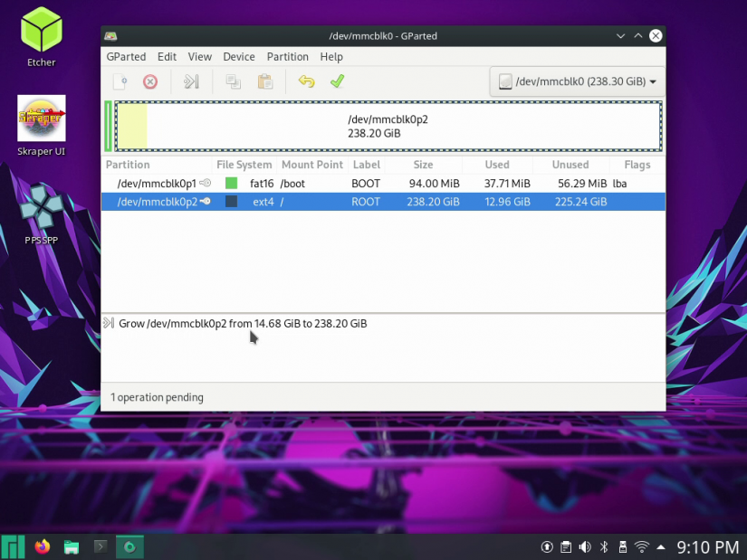The width and height of the screenshot is (747, 560).
Task: Click the Copy partition icon
Action: (233, 81)
